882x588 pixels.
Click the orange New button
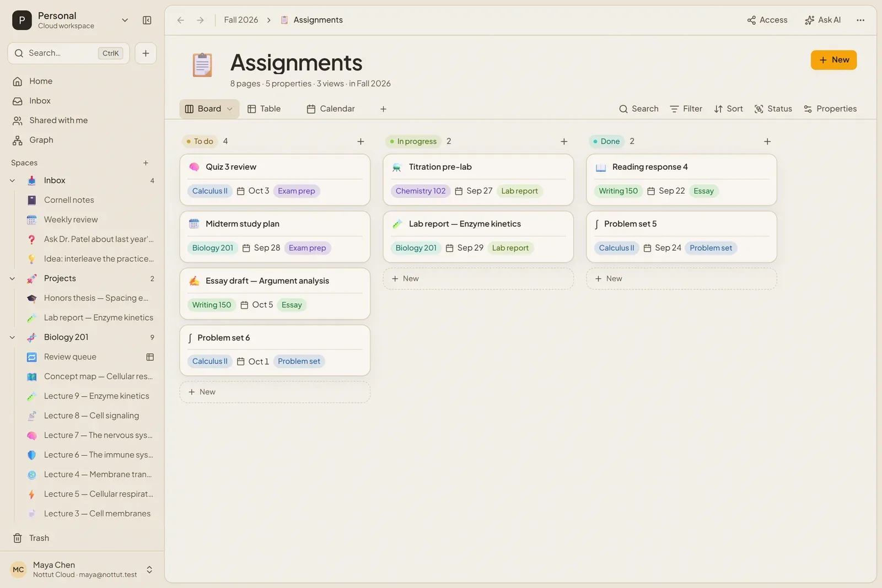833,60
